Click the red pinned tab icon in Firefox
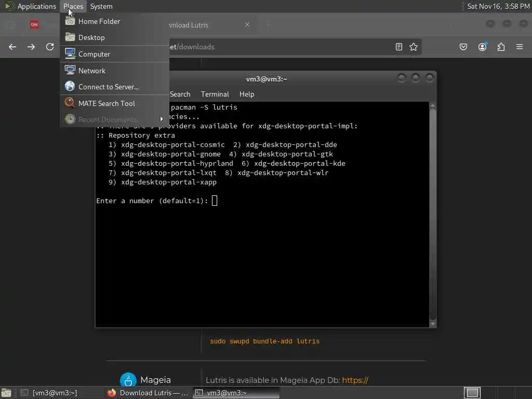This screenshot has height=399, width=532. (34, 24)
